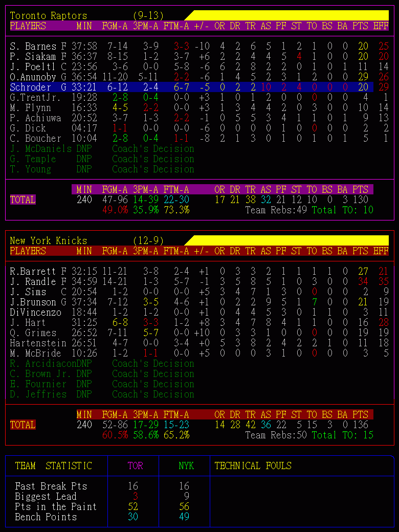
Task: Click the Raptors (9-13) record
Action: tap(148, 16)
